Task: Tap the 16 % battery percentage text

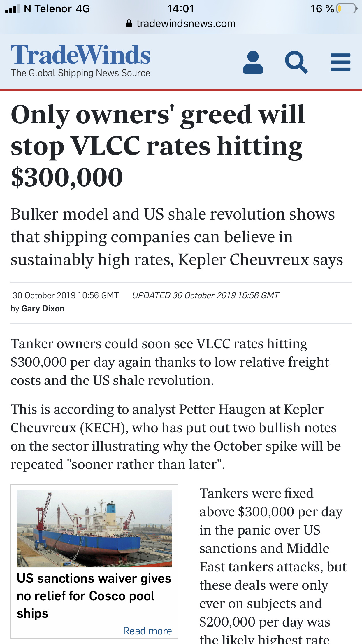Action: point(322,8)
